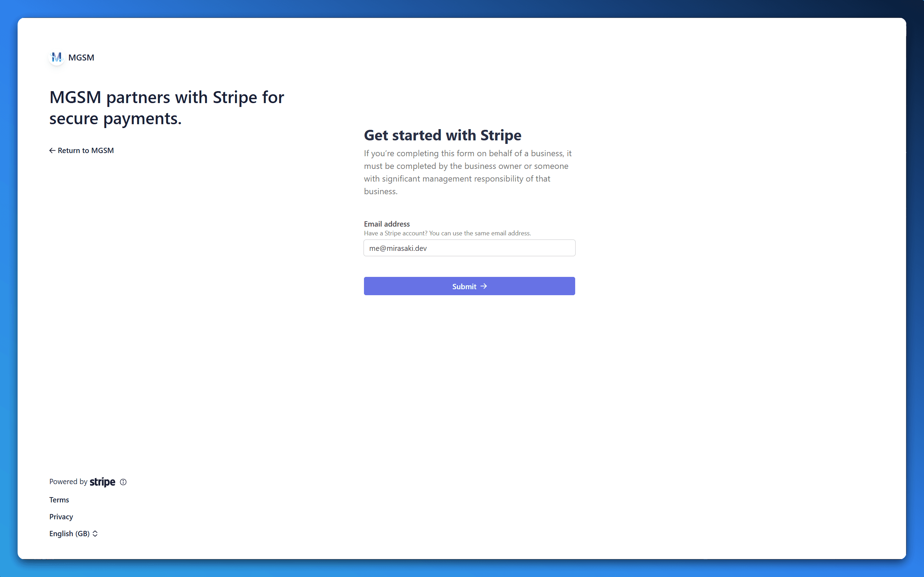
Task: Click the 'MGSM partners with Stripe' headline
Action: pyautogui.click(x=167, y=108)
